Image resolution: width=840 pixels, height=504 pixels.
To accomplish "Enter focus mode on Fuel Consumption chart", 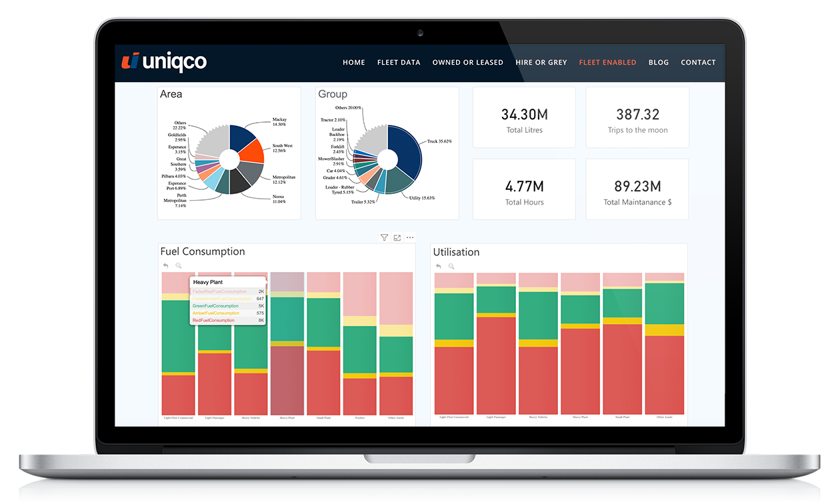I will click(397, 237).
